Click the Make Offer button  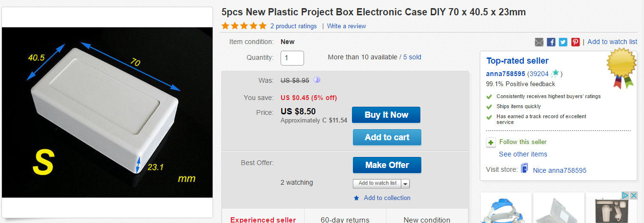coord(387,165)
